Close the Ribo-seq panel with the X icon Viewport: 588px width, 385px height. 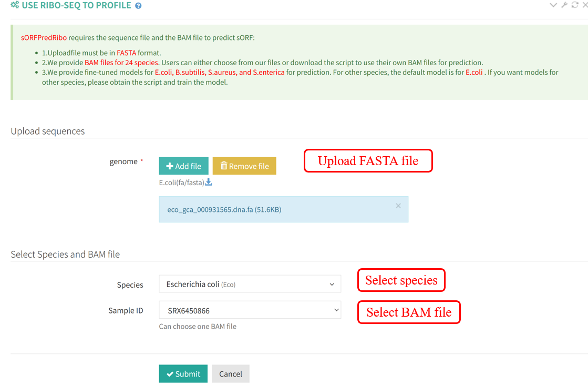(x=585, y=5)
